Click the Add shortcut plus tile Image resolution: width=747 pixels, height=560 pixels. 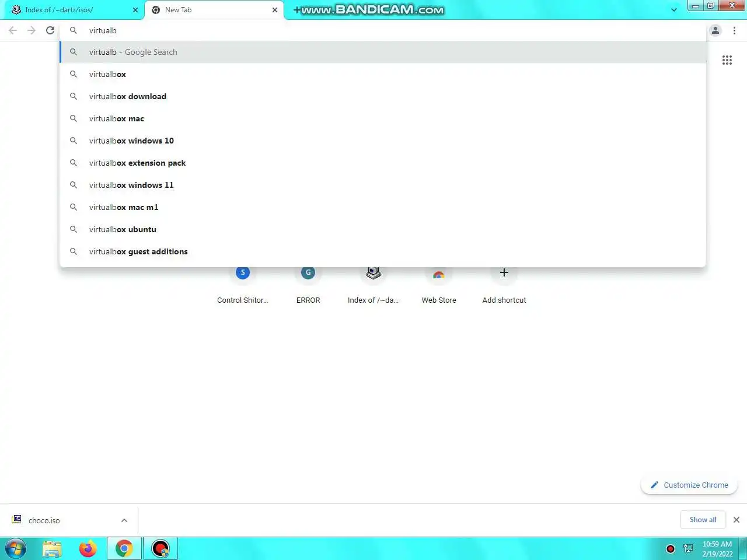click(x=504, y=286)
